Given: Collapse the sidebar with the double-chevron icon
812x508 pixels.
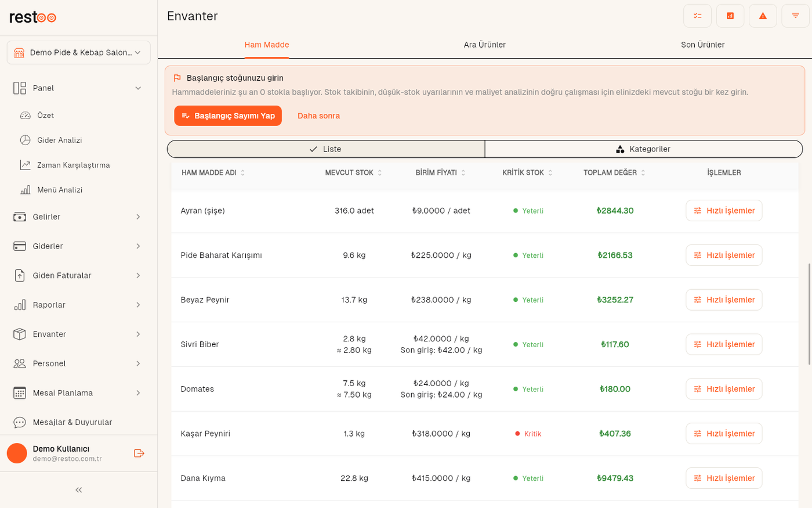Looking at the screenshot, I should [78, 490].
